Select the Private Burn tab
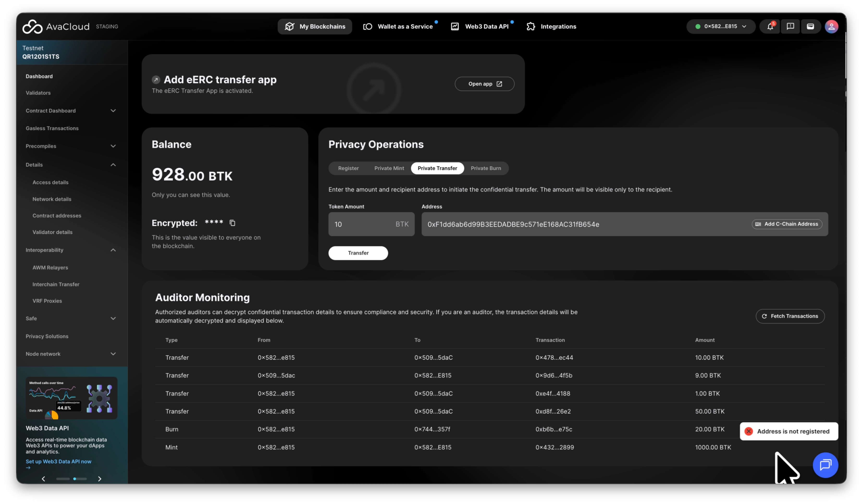Viewport: 863px width, 504px height. [486, 168]
